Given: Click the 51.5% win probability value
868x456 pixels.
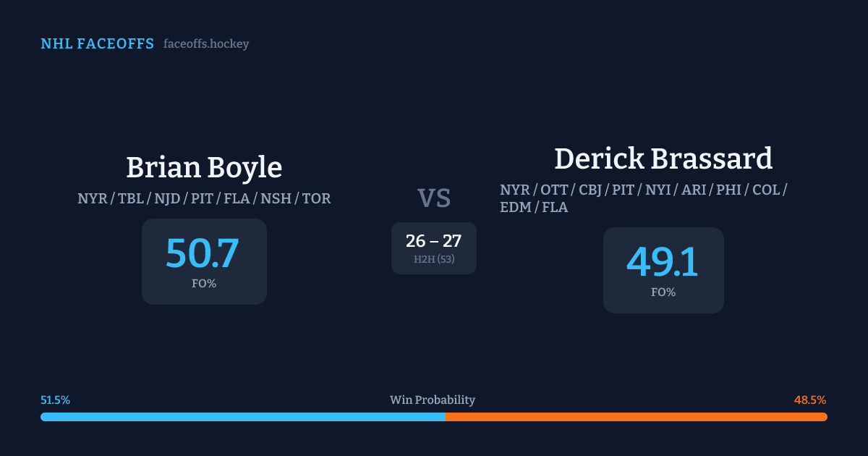Looking at the screenshot, I should (56, 400).
